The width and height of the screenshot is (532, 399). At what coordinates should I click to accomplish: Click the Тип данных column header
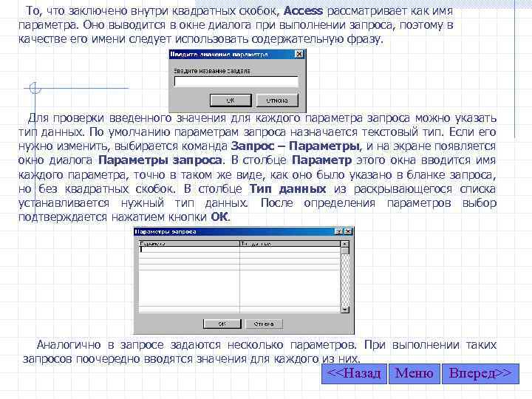[290, 244]
